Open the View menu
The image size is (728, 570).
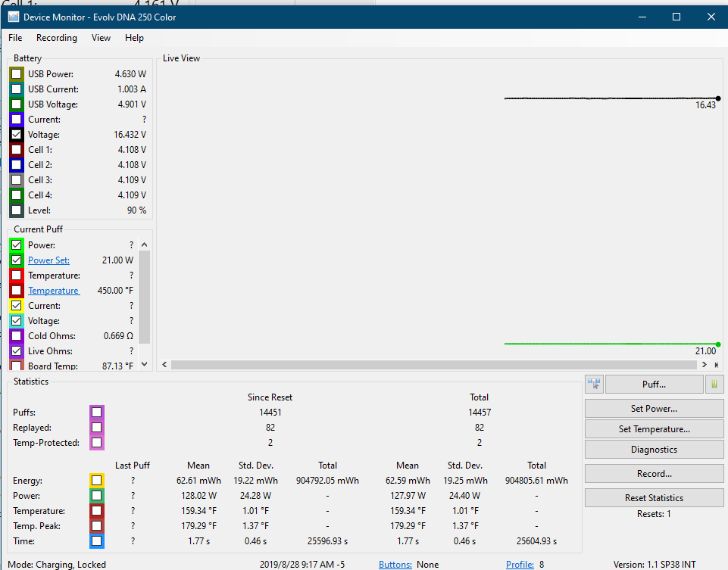[101, 38]
